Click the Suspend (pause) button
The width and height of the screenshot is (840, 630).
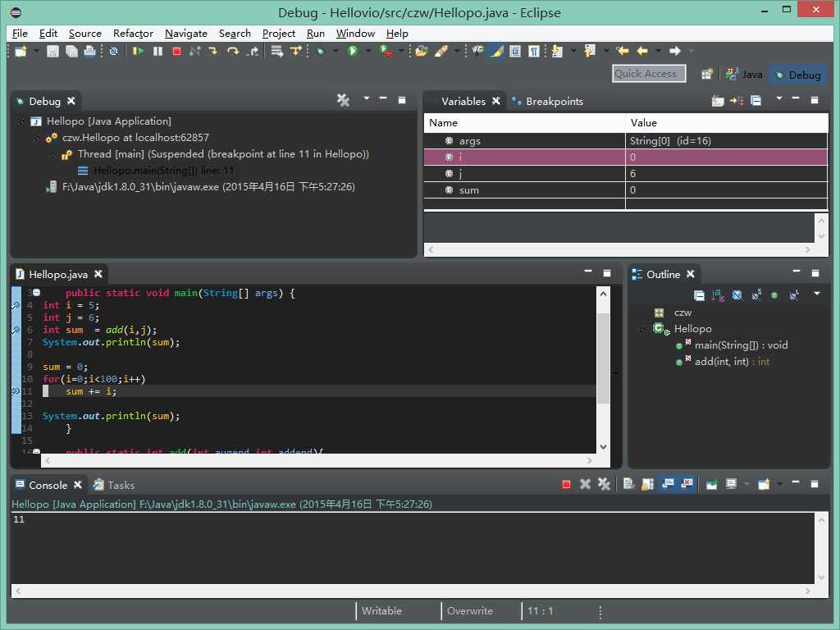click(x=157, y=52)
